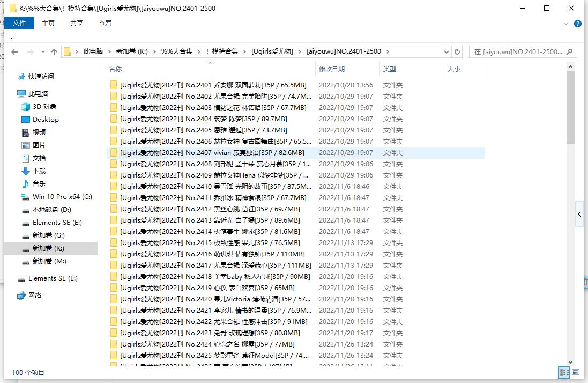Click the folder icon in title bar
This screenshot has height=383, width=588.
tap(13, 8)
